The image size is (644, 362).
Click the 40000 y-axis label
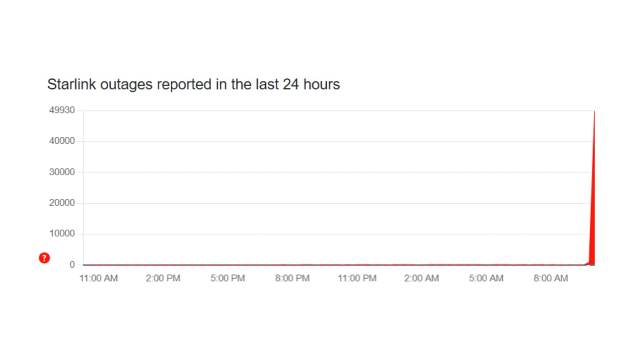(62, 141)
